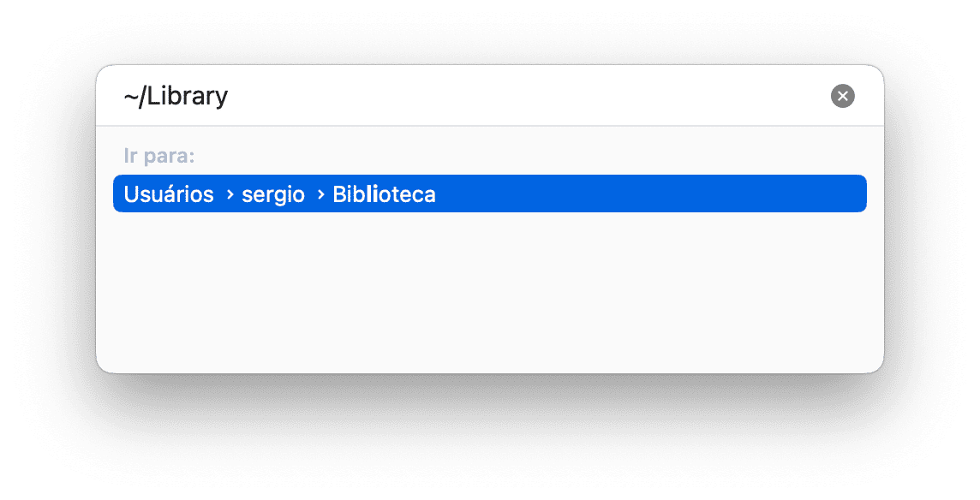The height and width of the screenshot is (500, 980).
Task: Clear the path field with the X icon
Action: (842, 96)
